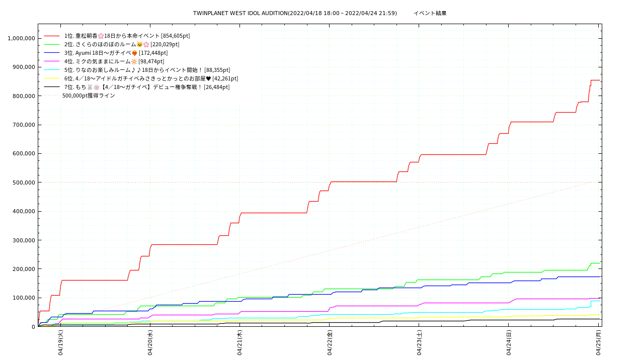Click the chart title TWINPLANET WEST IDOL AUDITION
Image resolution: width=644 pixels, height=362 pixels.
coord(240,13)
